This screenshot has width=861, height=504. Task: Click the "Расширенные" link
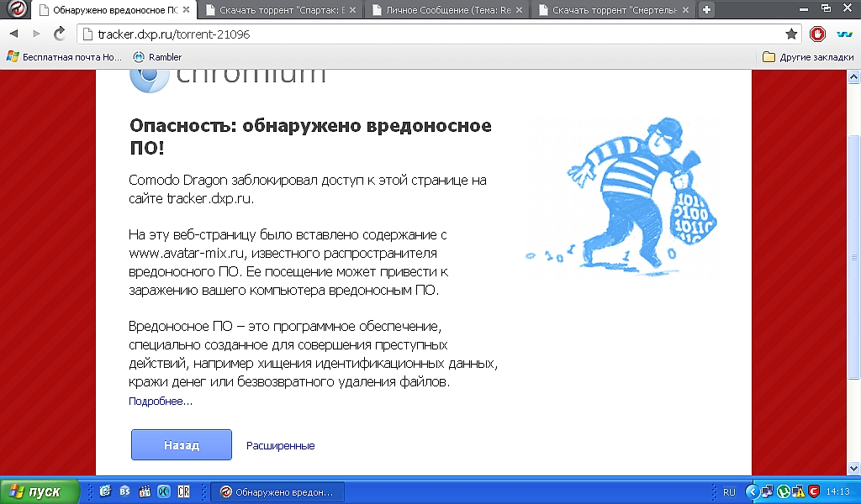click(x=280, y=446)
